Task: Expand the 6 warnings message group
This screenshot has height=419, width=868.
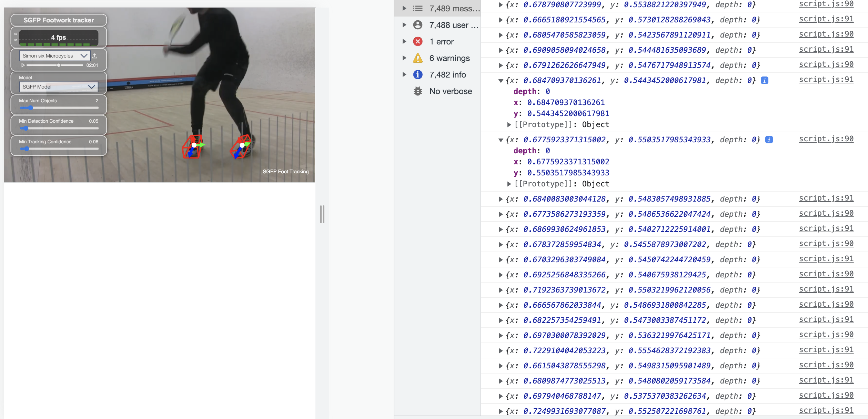Action: (404, 58)
